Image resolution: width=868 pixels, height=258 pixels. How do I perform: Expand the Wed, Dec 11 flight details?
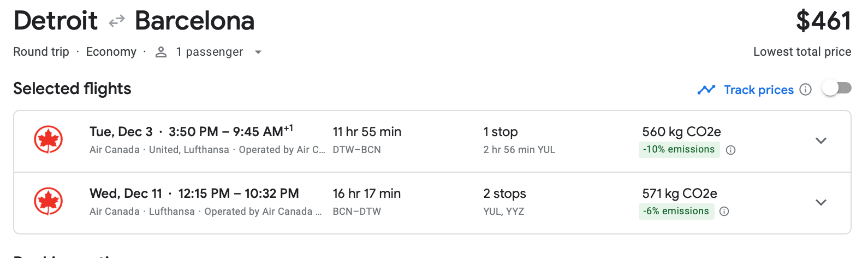coord(821,202)
